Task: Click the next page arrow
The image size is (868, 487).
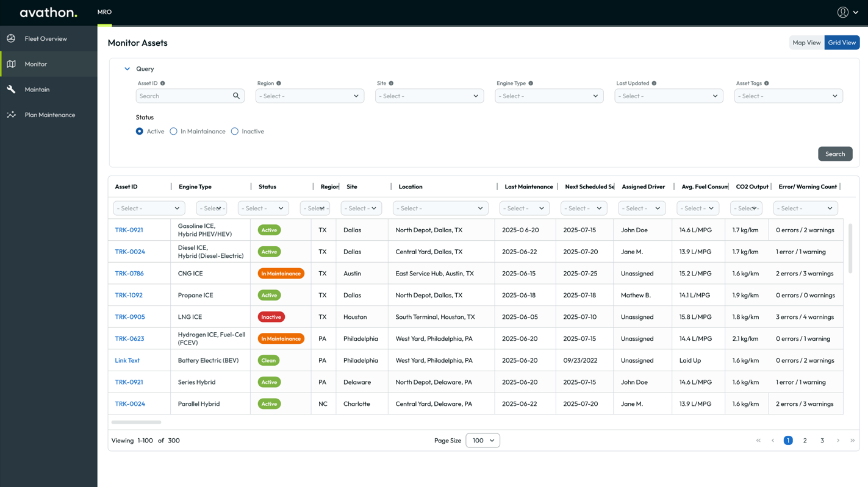Action: 838,441
